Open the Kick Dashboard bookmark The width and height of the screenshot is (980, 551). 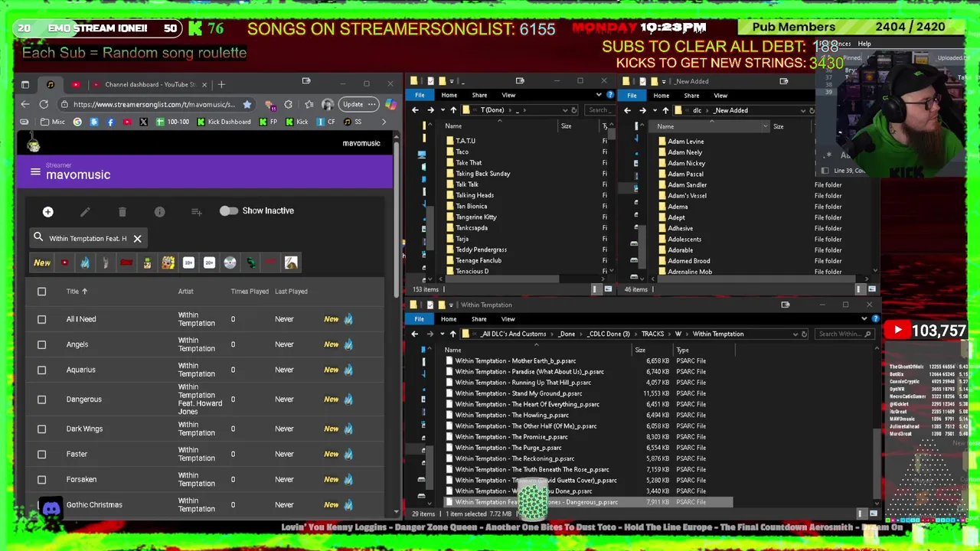(224, 122)
